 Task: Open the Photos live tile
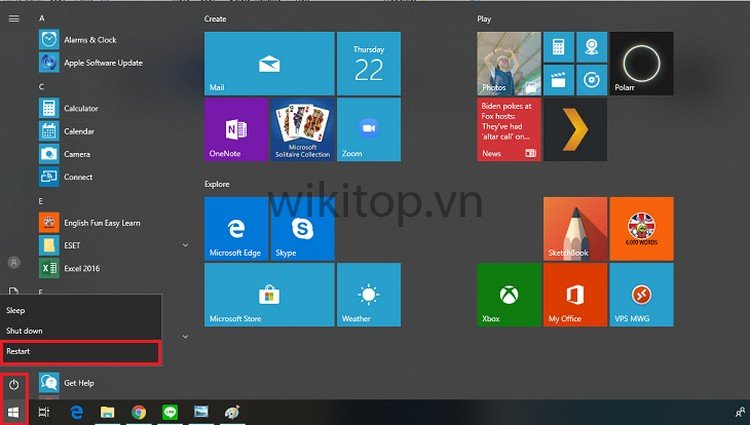[508, 63]
